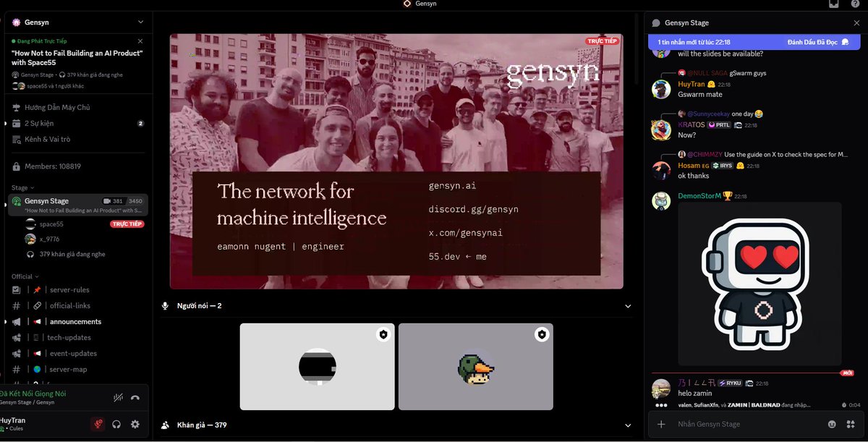The height and width of the screenshot is (442, 868).
Task: Click the DemonStorM username in chat
Action: pyautogui.click(x=699, y=196)
